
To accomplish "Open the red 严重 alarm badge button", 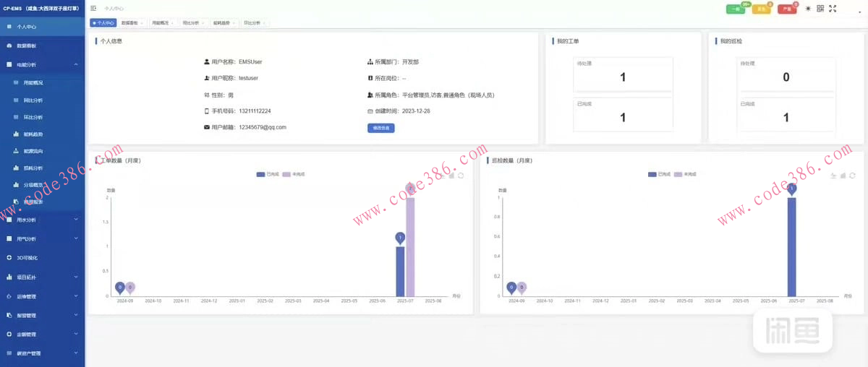I will coord(787,9).
